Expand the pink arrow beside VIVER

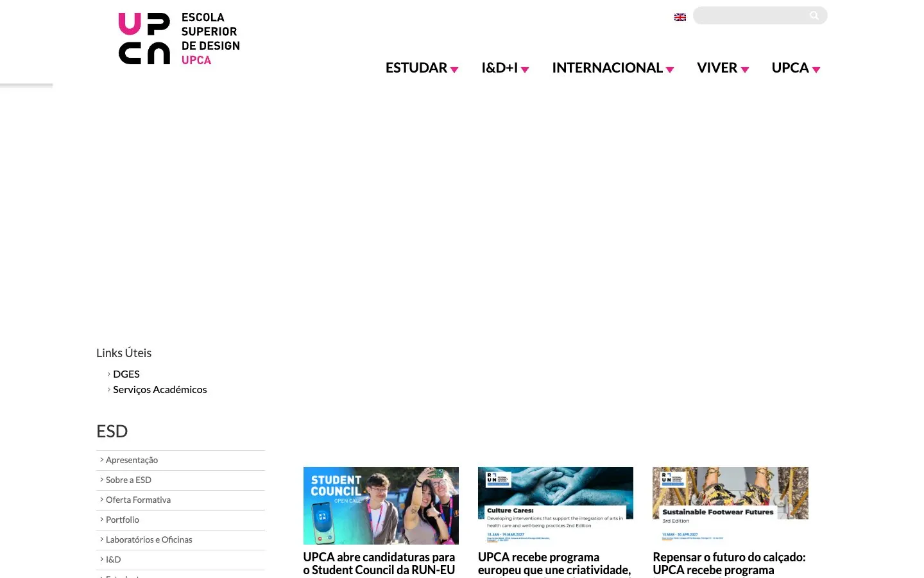pos(745,70)
